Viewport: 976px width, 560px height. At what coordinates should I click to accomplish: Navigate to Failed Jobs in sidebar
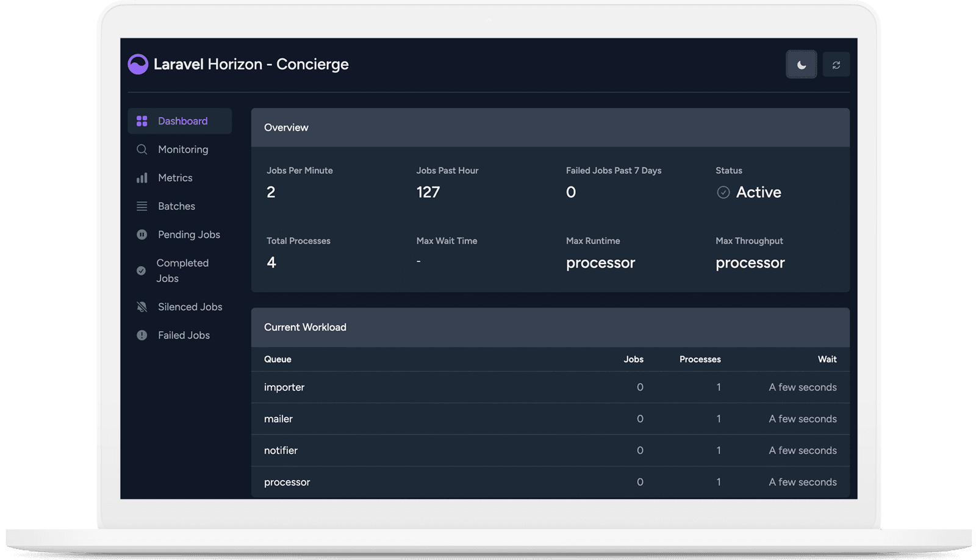click(x=183, y=335)
